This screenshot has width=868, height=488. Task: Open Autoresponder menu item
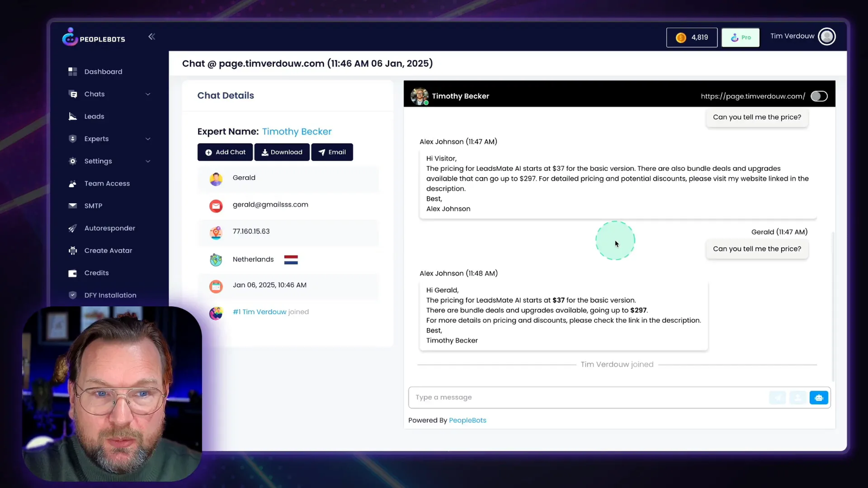pyautogui.click(x=110, y=228)
